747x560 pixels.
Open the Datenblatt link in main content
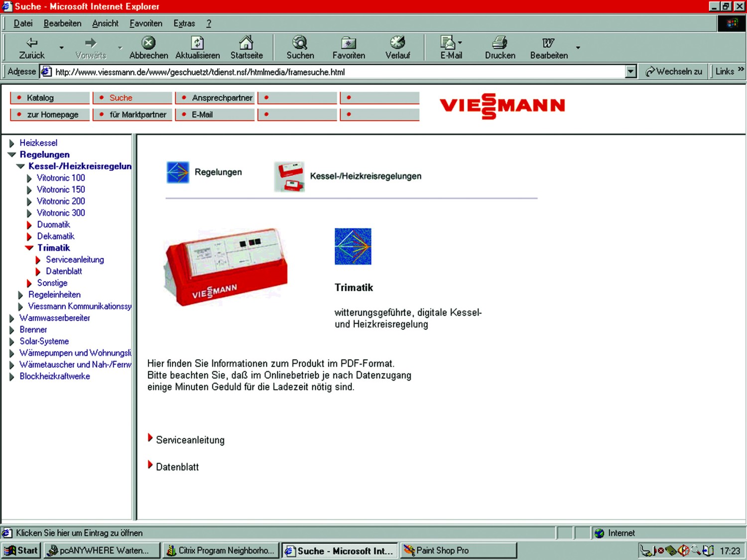(177, 467)
